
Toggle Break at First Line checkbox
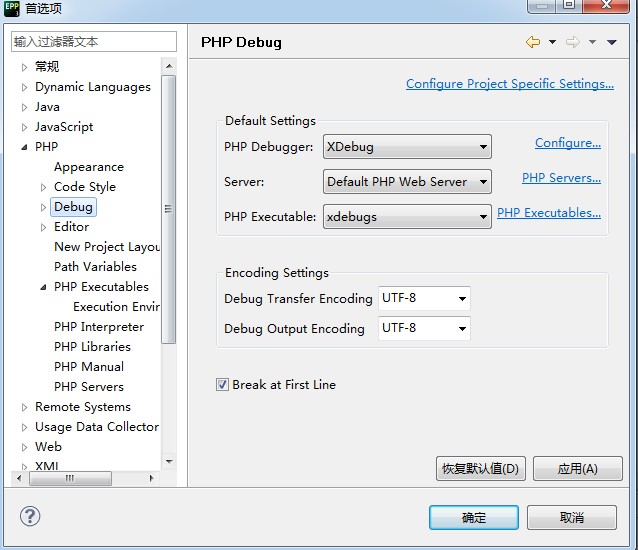pos(222,384)
